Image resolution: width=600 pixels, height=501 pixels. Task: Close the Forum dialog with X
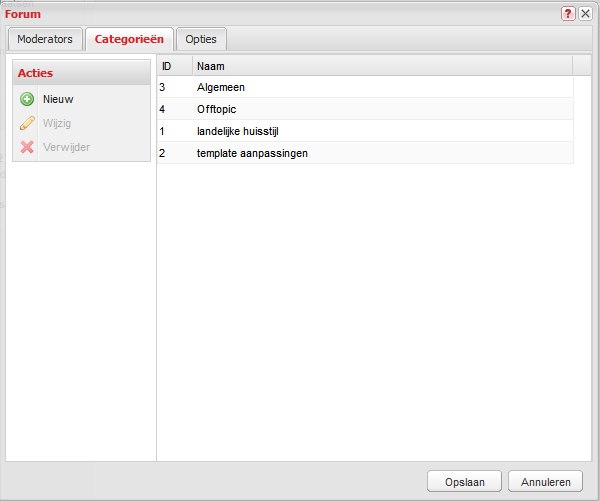point(585,14)
